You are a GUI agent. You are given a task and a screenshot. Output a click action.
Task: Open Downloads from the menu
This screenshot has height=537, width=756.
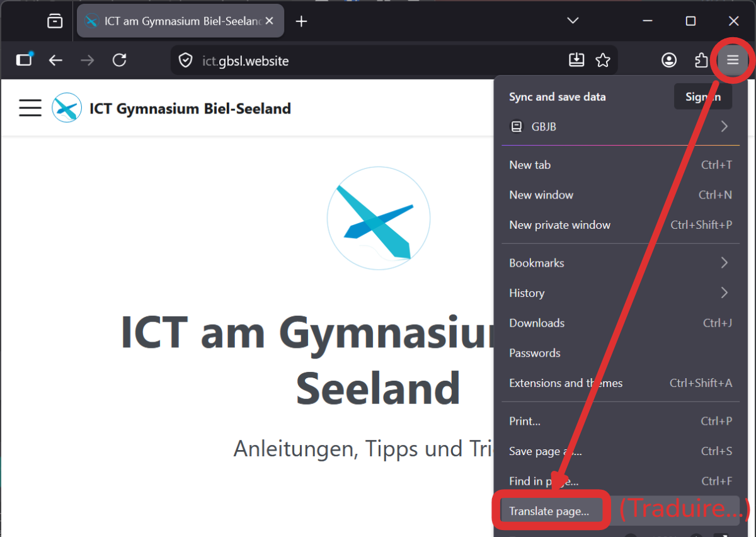pos(621,323)
